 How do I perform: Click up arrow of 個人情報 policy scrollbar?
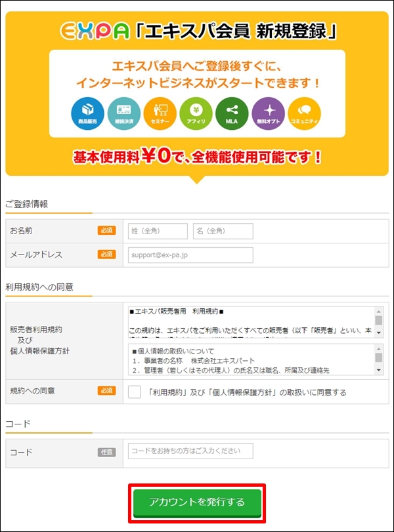379,348
